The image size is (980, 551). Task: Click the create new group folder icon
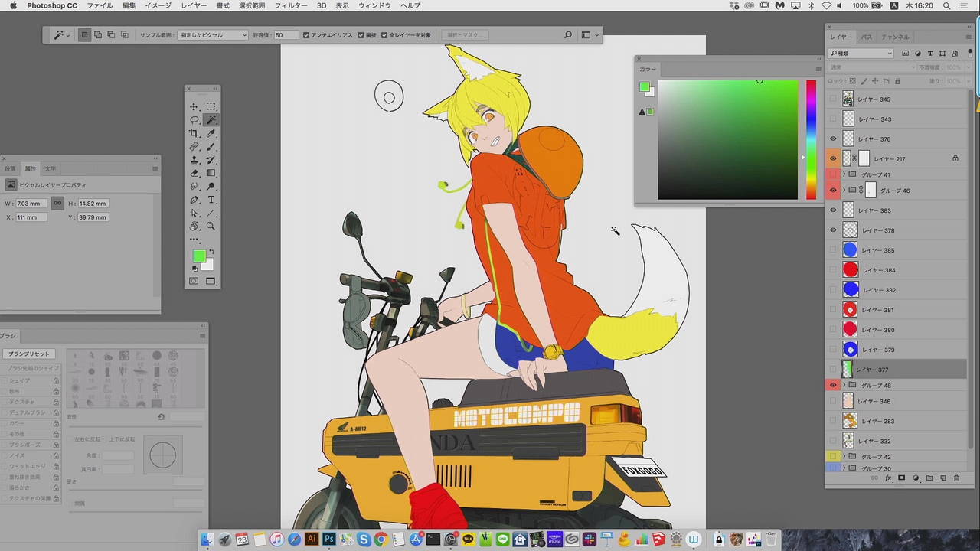(929, 478)
